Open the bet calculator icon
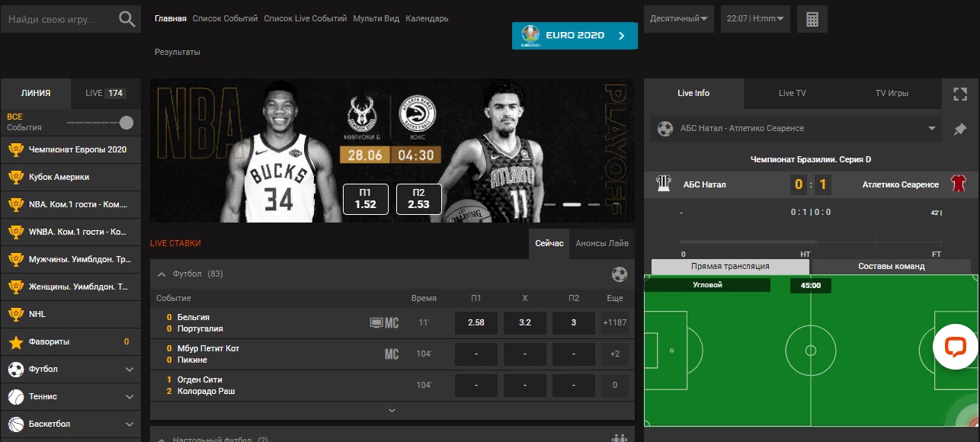Viewport: 980px width, 442px height. pos(812,19)
